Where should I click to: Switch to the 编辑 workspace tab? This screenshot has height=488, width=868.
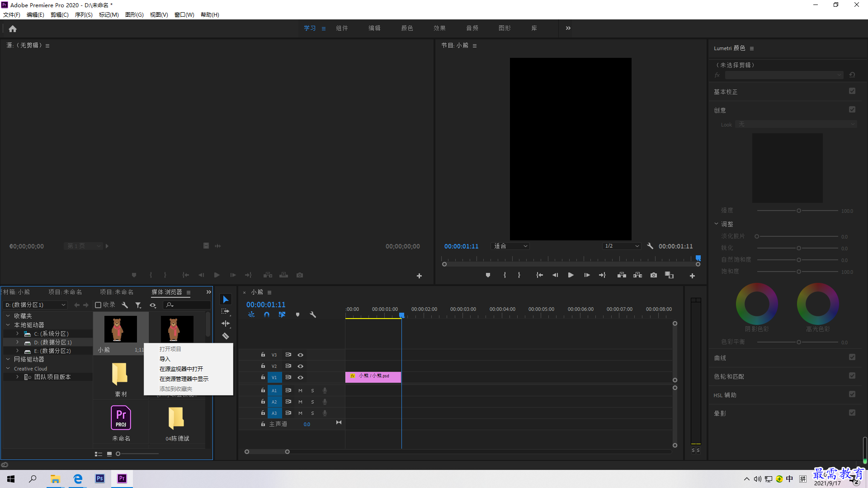tap(374, 28)
